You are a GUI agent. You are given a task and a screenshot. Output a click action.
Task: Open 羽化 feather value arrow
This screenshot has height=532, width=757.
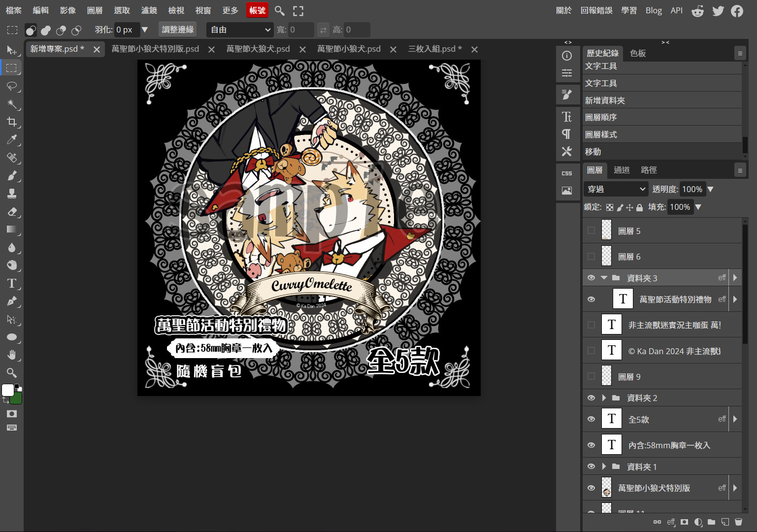145,30
